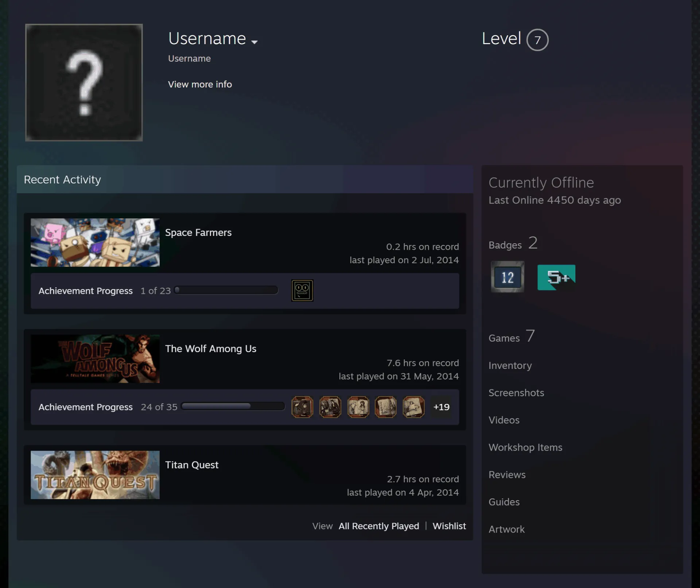Go to Screenshots
This screenshot has height=588, width=700.
(516, 393)
